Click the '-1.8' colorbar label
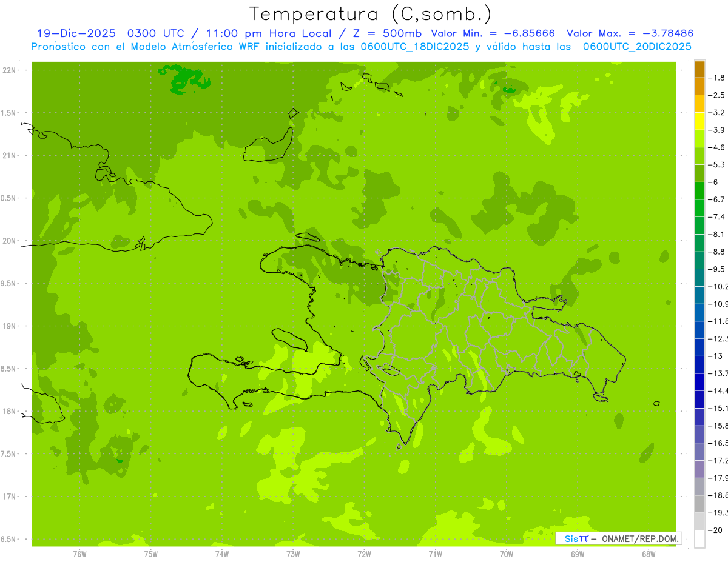 pos(716,78)
